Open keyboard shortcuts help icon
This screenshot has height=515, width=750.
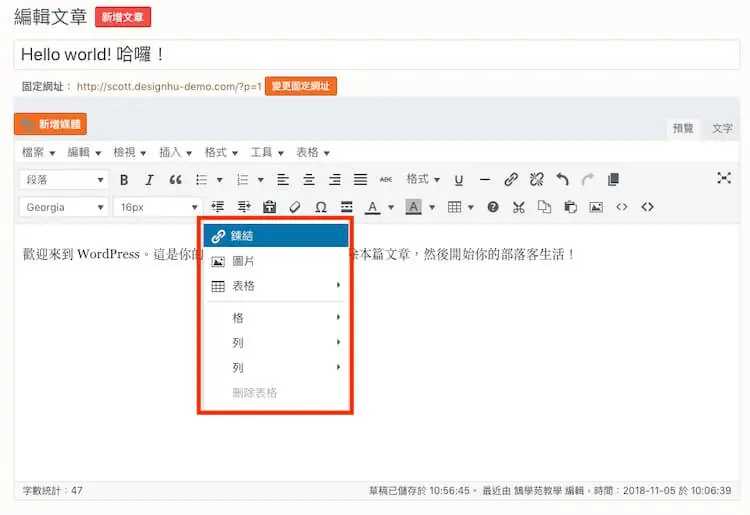tap(493, 207)
